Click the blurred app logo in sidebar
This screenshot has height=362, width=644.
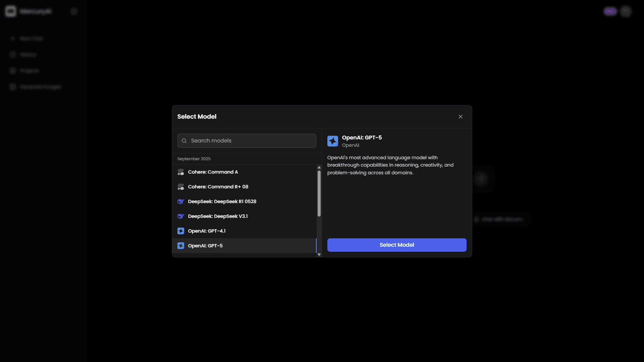(x=11, y=11)
